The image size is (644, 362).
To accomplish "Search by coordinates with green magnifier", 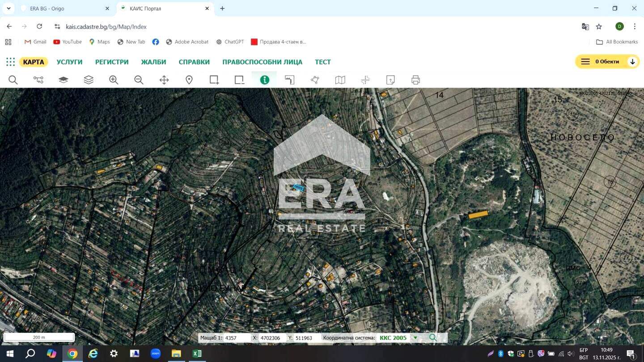I will click(x=432, y=337).
